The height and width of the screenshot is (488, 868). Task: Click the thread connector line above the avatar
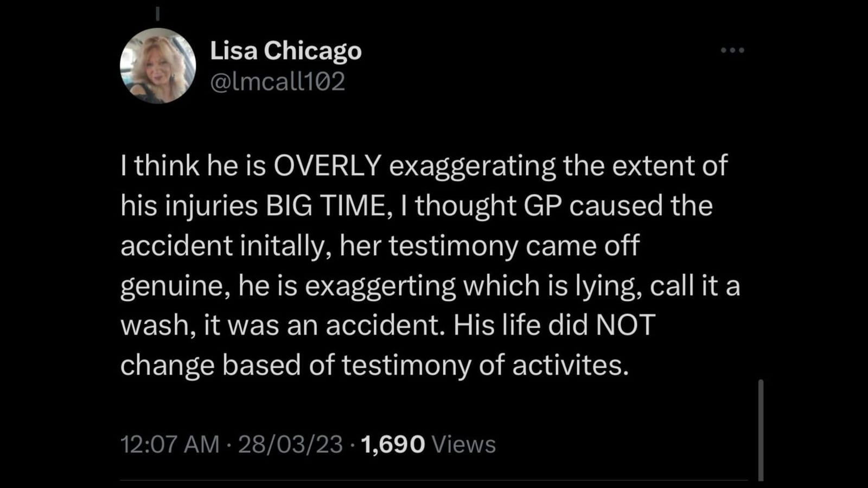tap(158, 14)
